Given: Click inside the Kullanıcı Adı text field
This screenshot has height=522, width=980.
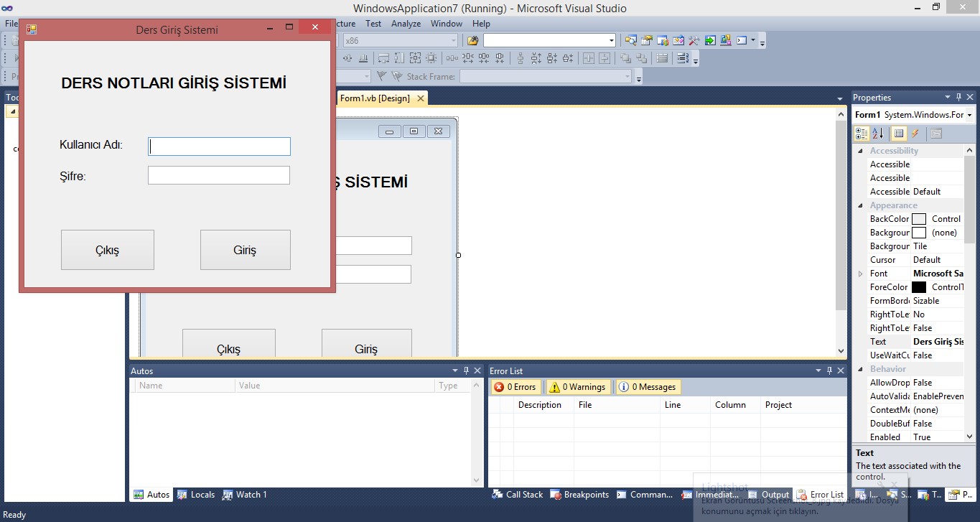Looking at the screenshot, I should (x=219, y=146).
